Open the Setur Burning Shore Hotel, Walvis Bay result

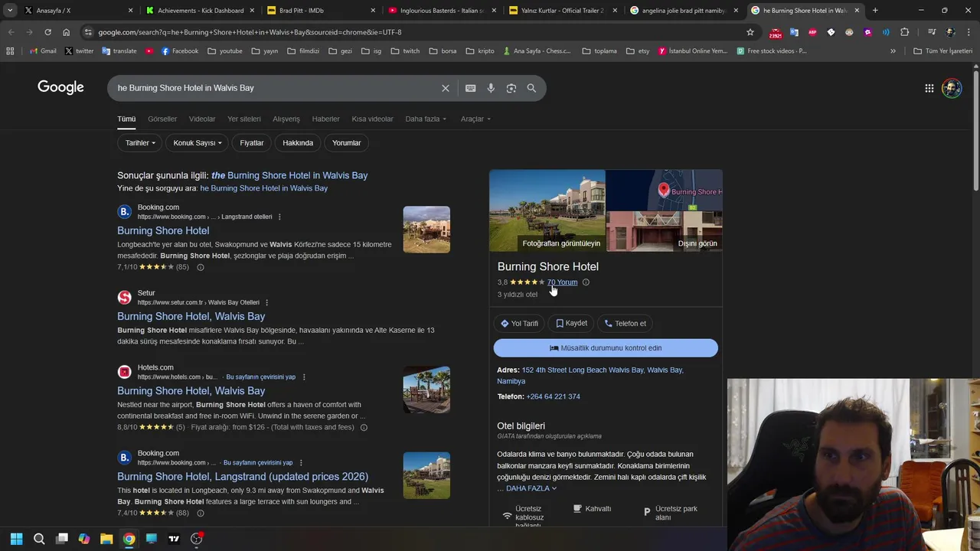pos(191,316)
